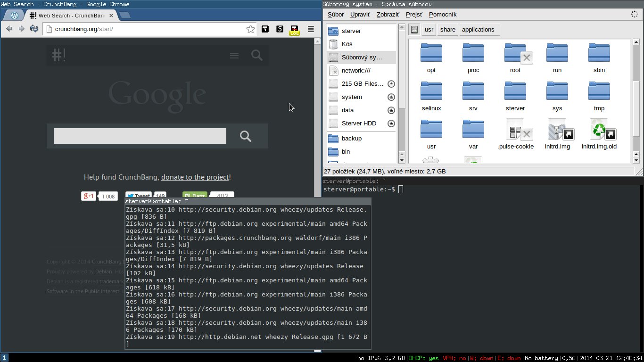The image size is (644, 362).
Task: Focus the crunchbang.org/start/ address bar
Action: [150, 29]
